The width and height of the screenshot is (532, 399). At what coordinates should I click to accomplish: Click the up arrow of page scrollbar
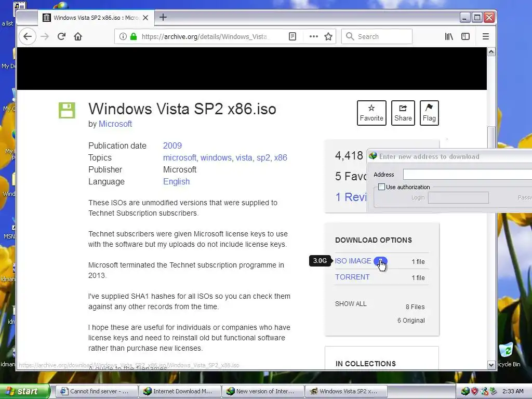coord(491,52)
